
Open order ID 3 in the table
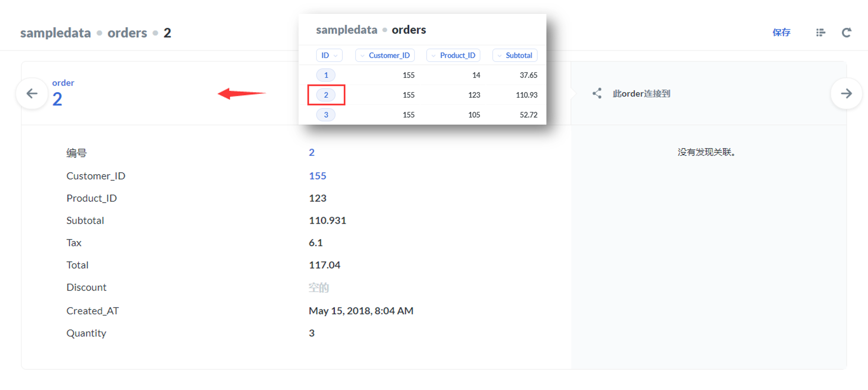click(x=326, y=115)
